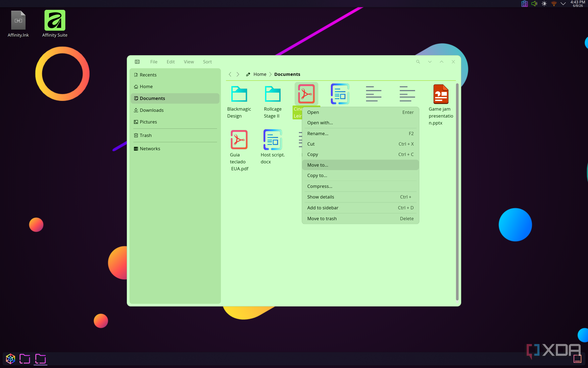Choose Open with... in context menu
588x368 pixels.
coord(360,123)
